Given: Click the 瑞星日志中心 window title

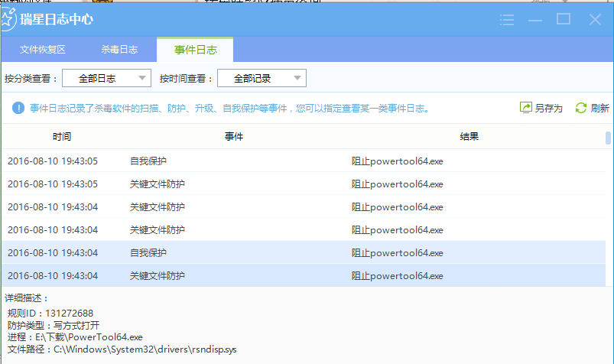Looking at the screenshot, I should tap(57, 19).
